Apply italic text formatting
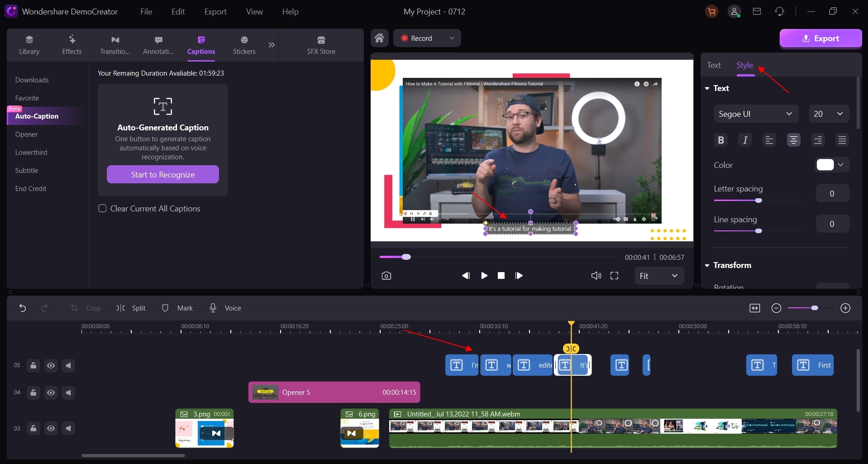Screen dimensions: 868x464 pyautogui.click(x=745, y=140)
